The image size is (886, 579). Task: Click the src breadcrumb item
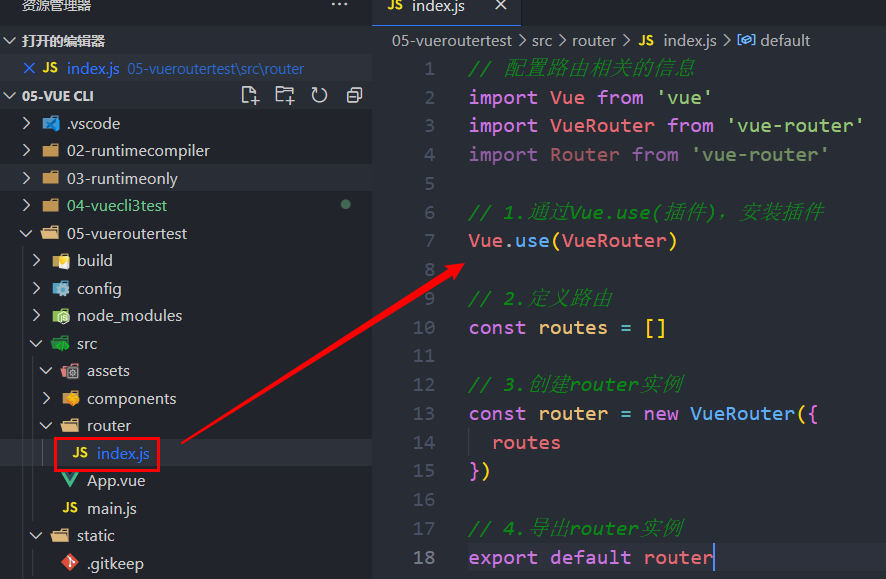[542, 40]
